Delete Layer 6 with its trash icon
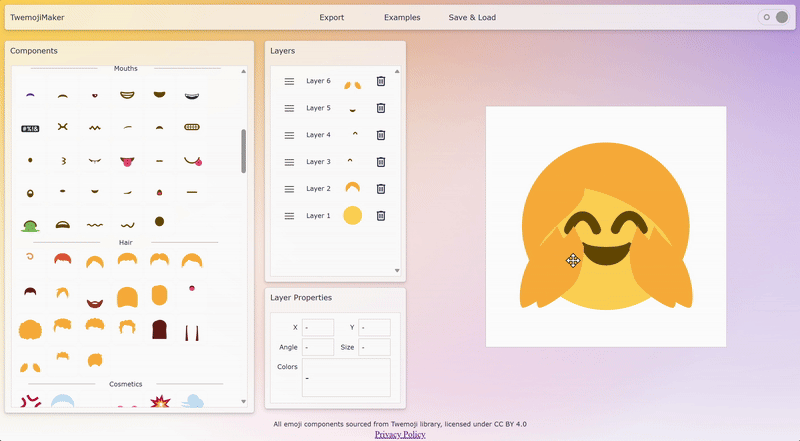Viewport: 800px width, 441px height. [381, 81]
